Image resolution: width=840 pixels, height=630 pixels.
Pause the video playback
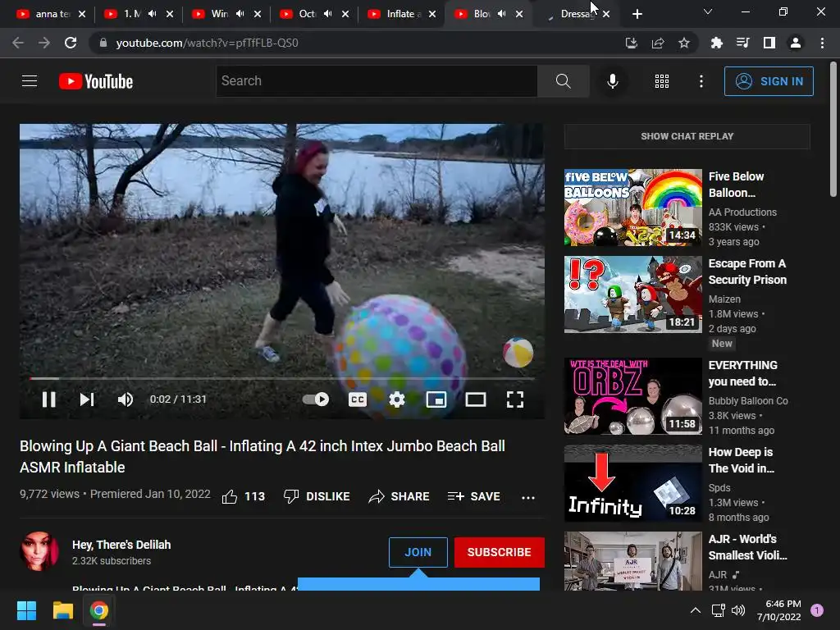click(x=48, y=399)
